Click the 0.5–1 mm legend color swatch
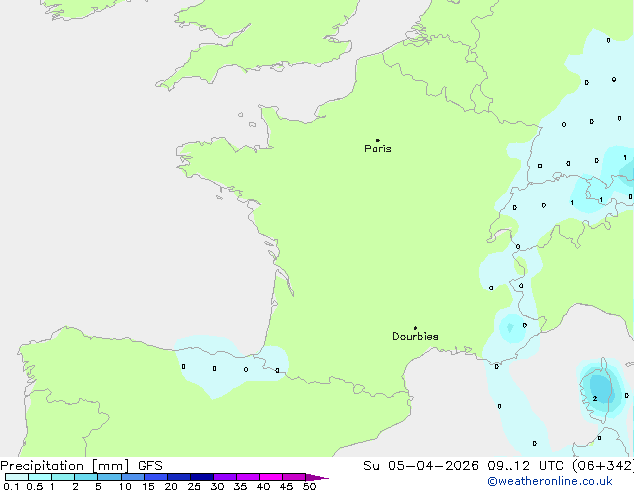634x490 pixels. tap(40, 477)
